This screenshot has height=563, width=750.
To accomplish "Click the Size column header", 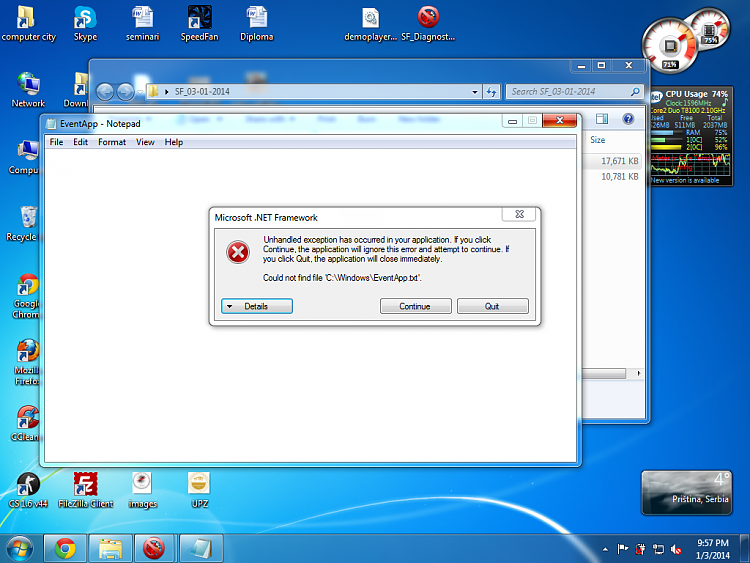I will click(x=597, y=140).
